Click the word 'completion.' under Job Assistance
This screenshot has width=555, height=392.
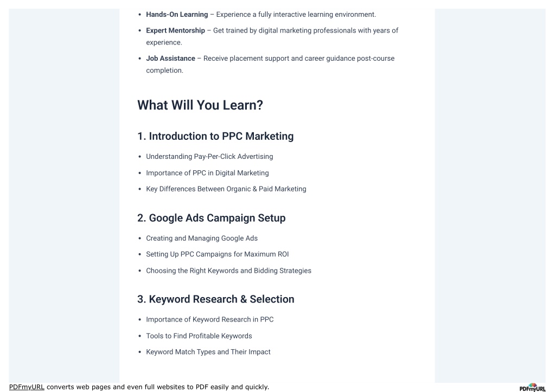(x=164, y=70)
